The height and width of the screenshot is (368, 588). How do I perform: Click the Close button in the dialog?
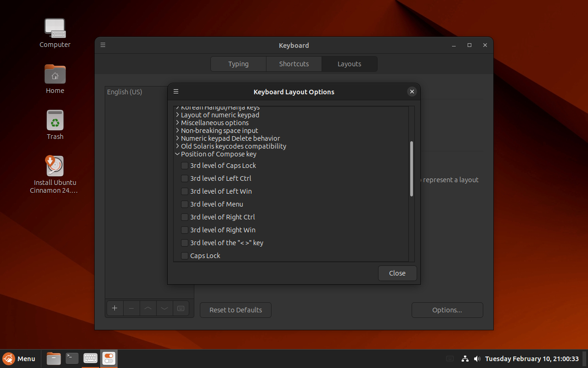(x=397, y=273)
